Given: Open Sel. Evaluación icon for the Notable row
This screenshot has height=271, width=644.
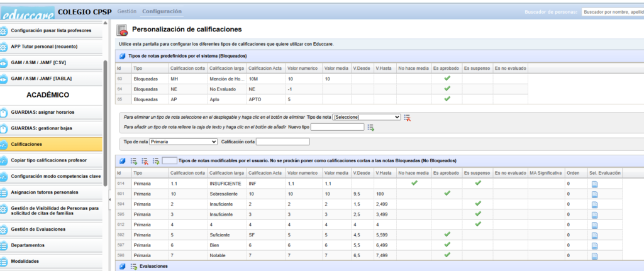Looking at the screenshot, I should point(594,255).
